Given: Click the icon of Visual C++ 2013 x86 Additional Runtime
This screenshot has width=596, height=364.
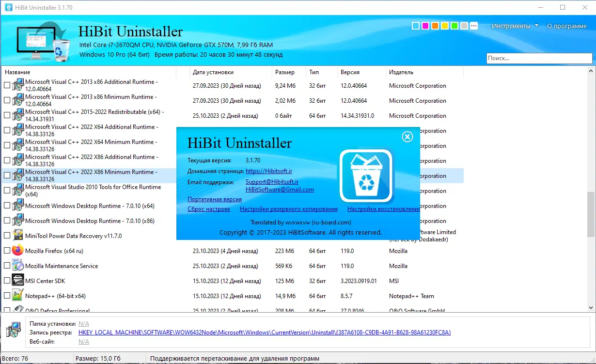Looking at the screenshot, I should tap(18, 85).
